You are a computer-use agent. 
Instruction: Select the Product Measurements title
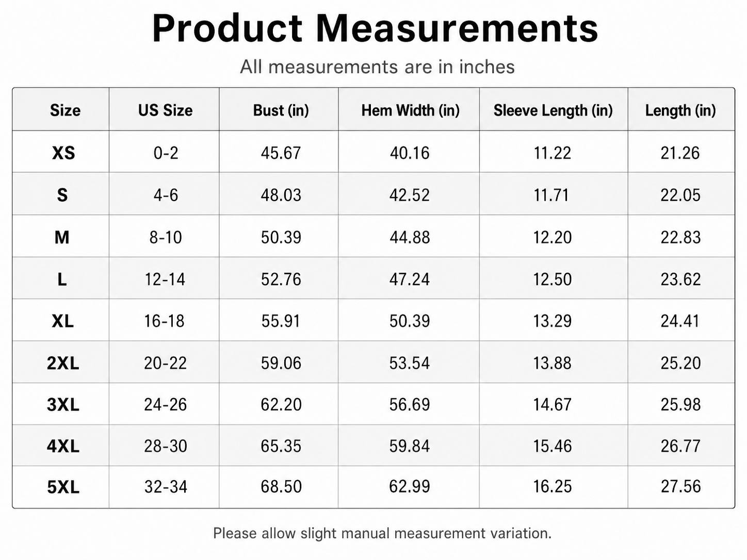click(375, 28)
